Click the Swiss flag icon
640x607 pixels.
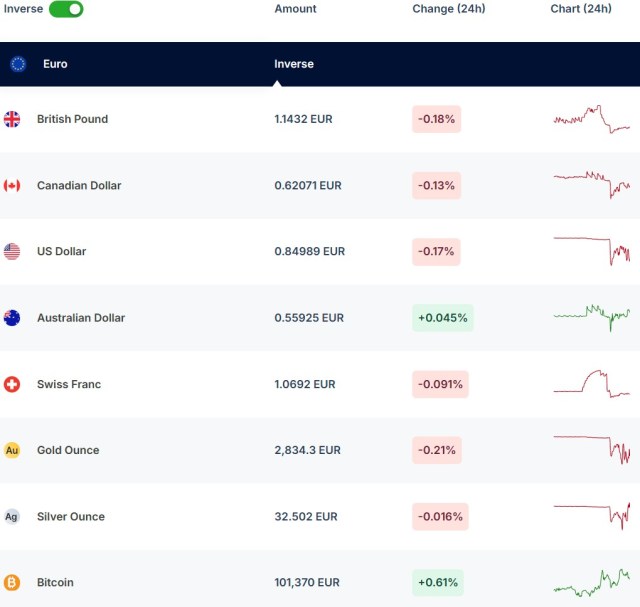pos(12,384)
